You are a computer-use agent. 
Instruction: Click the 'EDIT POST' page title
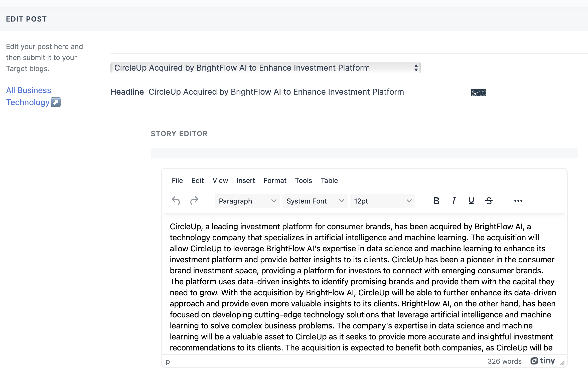(x=26, y=19)
